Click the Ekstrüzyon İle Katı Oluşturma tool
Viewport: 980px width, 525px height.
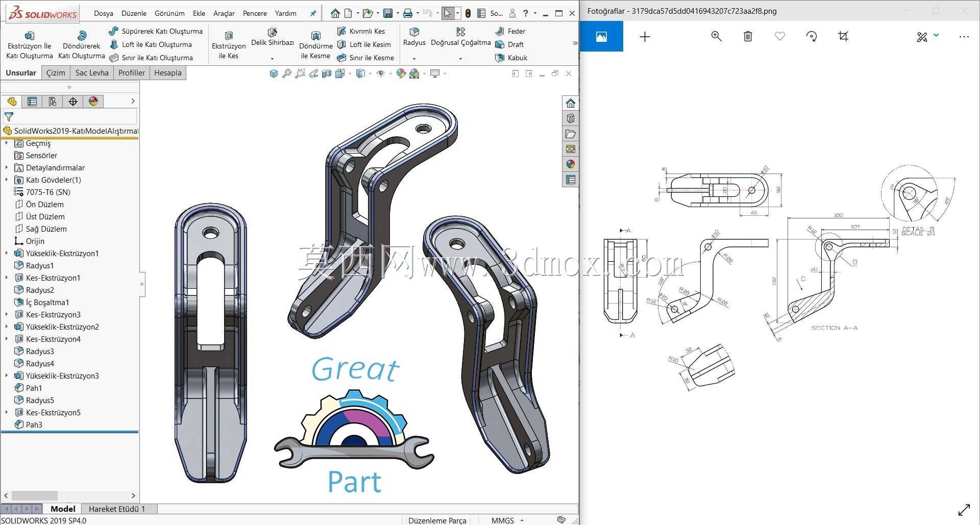click(x=29, y=45)
